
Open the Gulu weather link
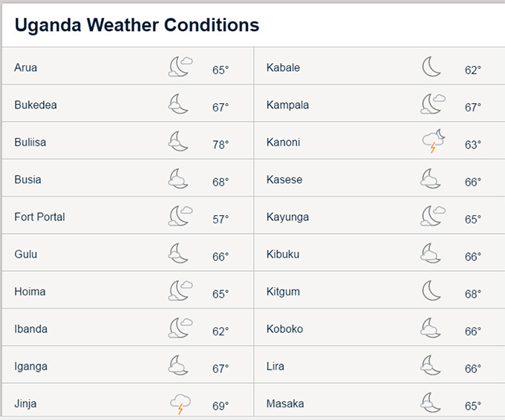[26, 255]
